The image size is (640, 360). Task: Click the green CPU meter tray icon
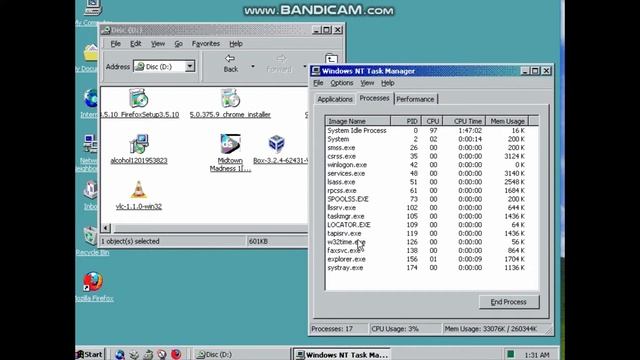click(x=510, y=354)
